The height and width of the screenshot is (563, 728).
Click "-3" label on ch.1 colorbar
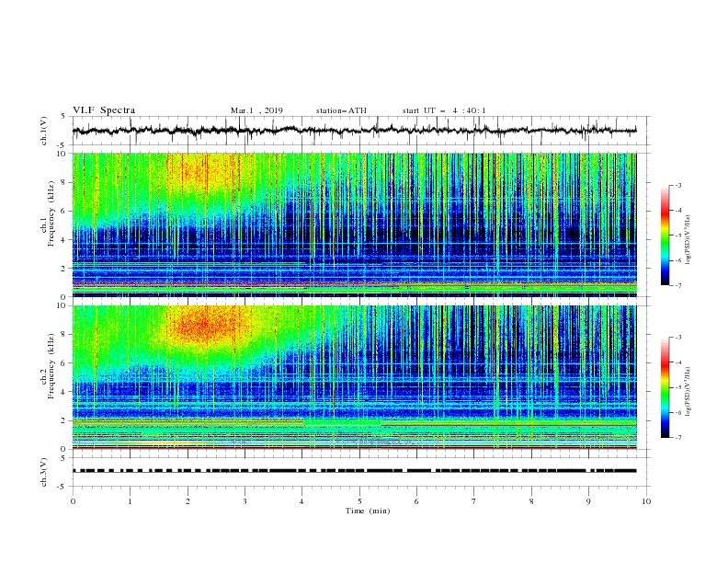click(x=677, y=185)
